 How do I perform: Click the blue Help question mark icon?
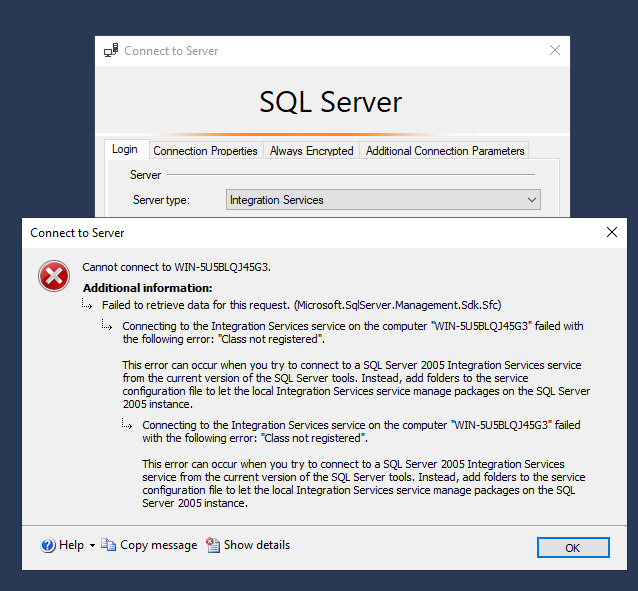click(x=48, y=545)
